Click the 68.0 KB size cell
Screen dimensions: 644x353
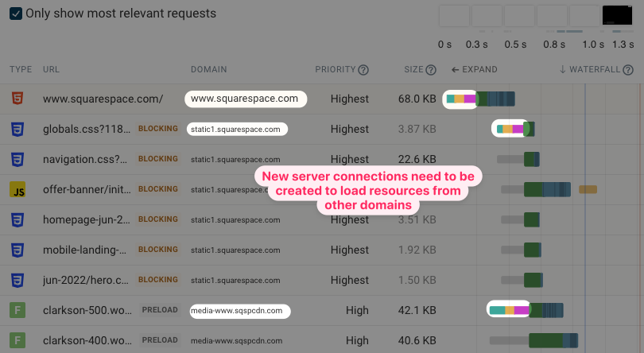417,99
